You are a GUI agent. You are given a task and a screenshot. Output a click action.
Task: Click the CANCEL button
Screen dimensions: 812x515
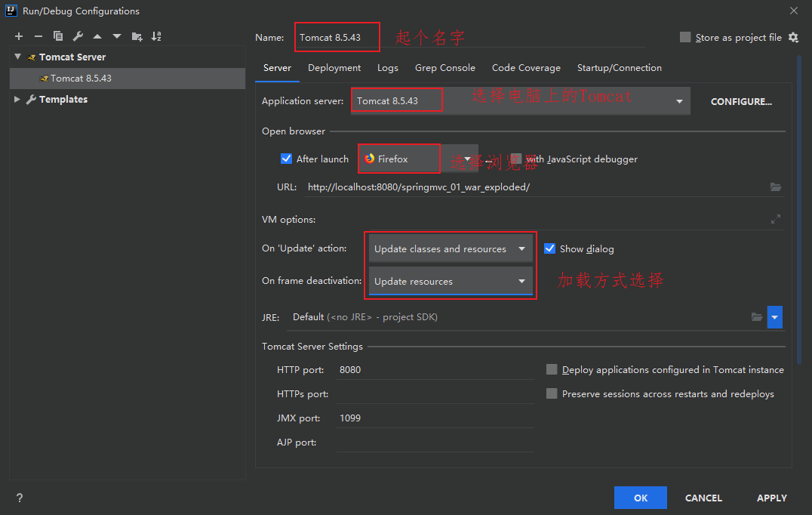click(x=703, y=498)
